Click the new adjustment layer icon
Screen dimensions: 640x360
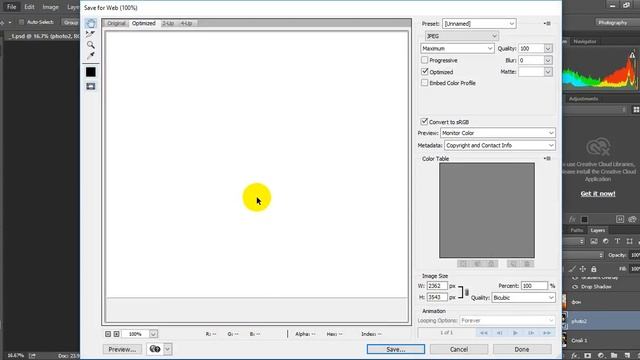point(601,356)
